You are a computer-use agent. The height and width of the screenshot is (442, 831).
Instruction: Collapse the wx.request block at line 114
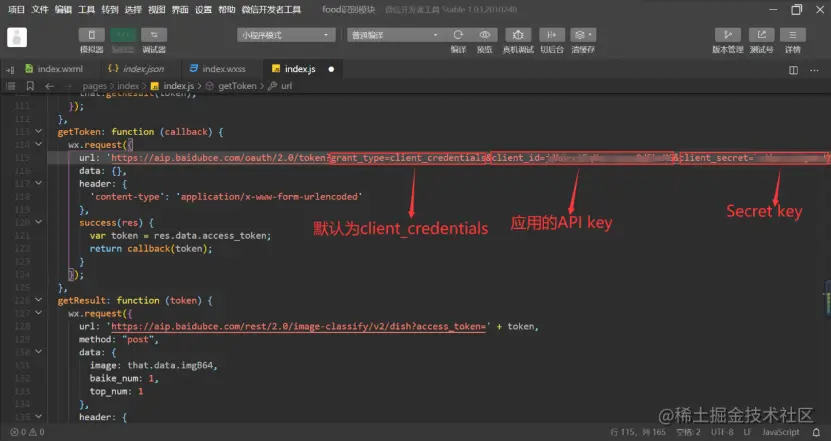pyautogui.click(x=39, y=144)
